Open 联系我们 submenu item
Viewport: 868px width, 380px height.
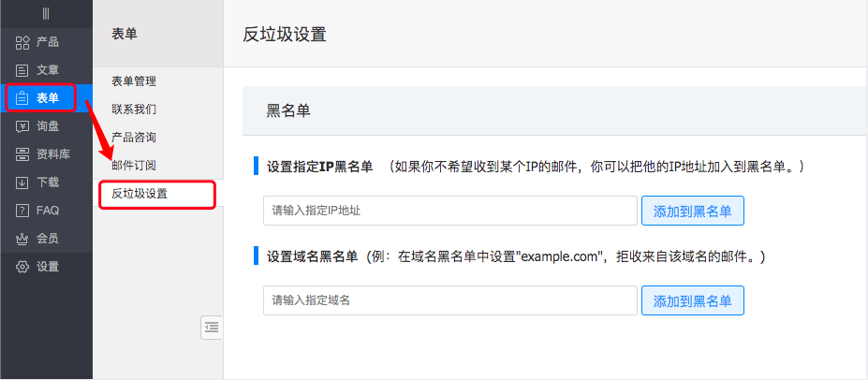coord(134,110)
